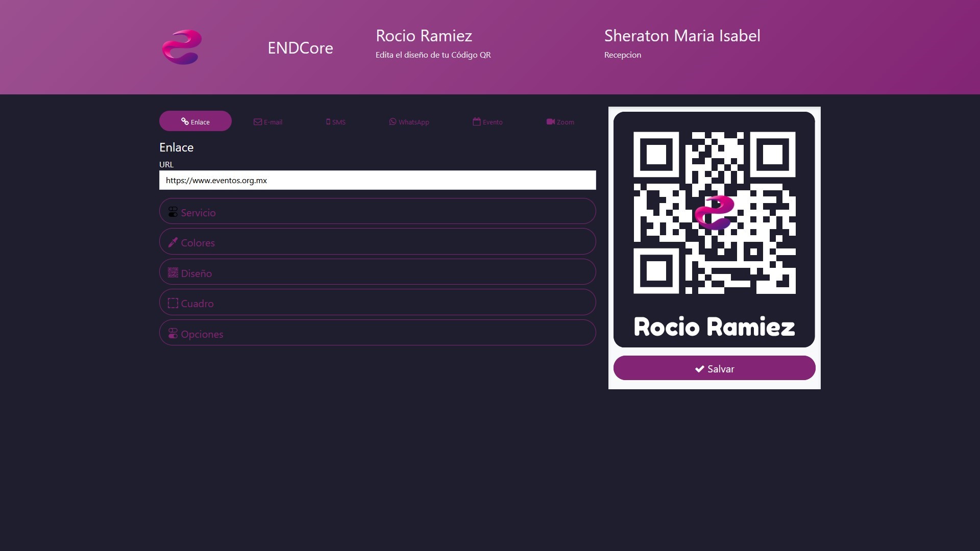Image resolution: width=980 pixels, height=551 pixels.
Task: Click the Recepcion subtitle text
Action: [623, 55]
